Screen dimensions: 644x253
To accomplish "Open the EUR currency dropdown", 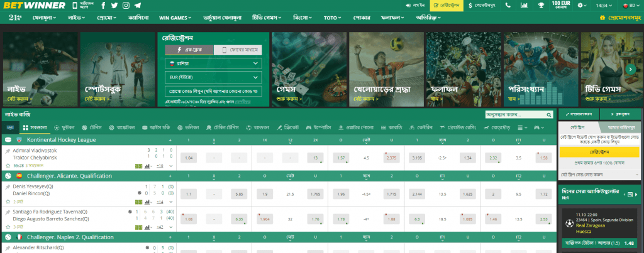I will (x=213, y=77).
